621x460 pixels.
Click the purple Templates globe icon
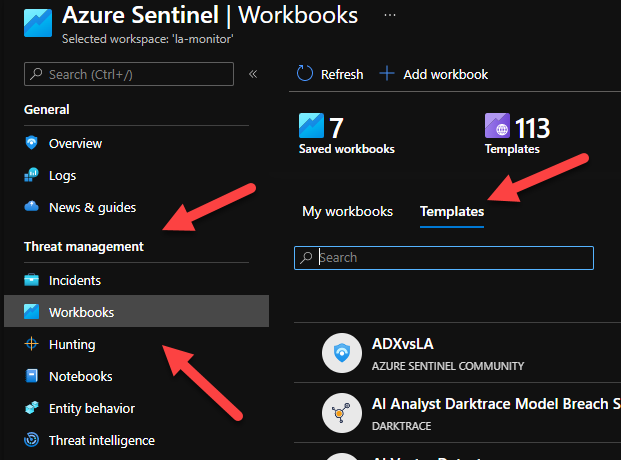[497, 126]
